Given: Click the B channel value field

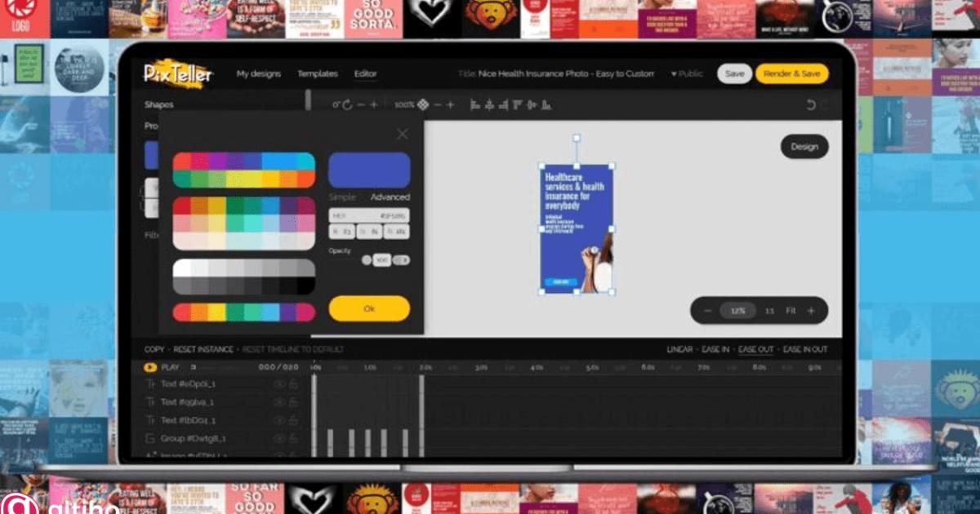Looking at the screenshot, I should [x=397, y=232].
